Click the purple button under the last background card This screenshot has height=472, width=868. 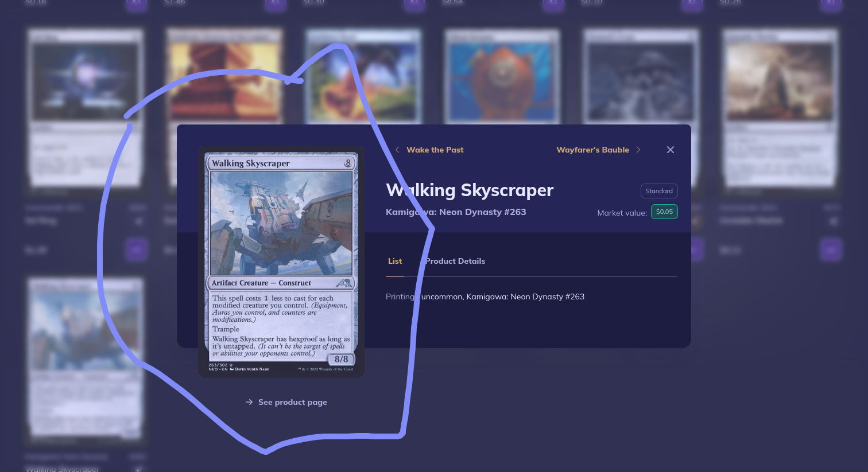point(831,250)
